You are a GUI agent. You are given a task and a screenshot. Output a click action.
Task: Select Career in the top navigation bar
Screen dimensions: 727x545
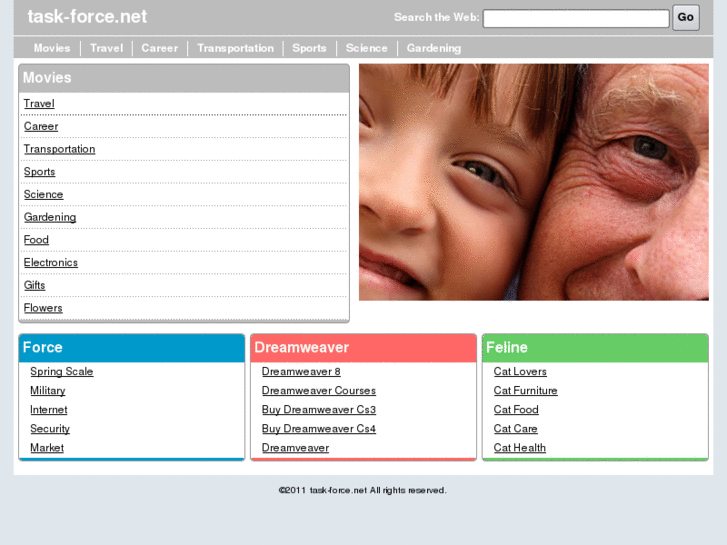[159, 48]
